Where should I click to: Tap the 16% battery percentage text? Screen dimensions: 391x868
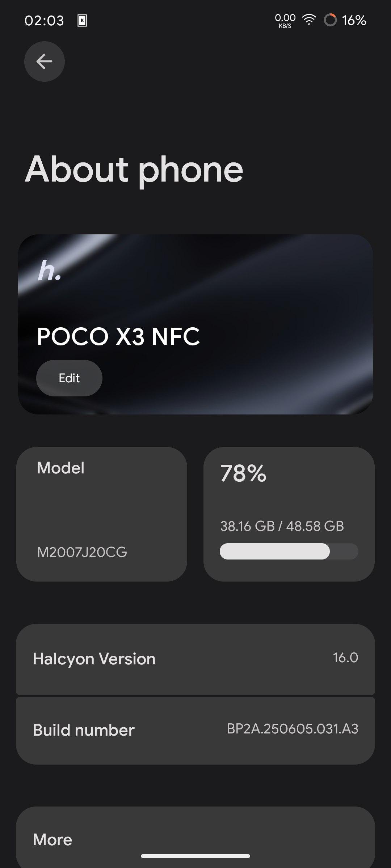pyautogui.click(x=354, y=21)
